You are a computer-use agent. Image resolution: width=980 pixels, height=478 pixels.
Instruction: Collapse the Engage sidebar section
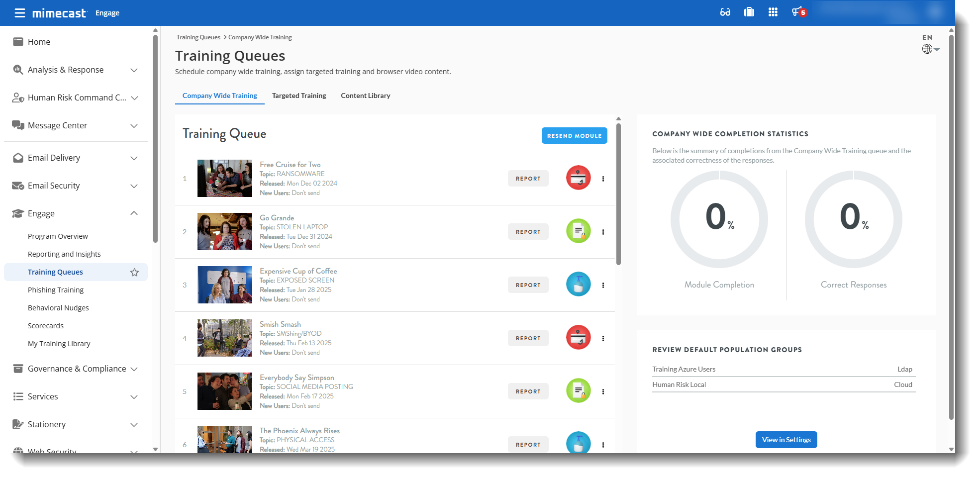(x=134, y=213)
